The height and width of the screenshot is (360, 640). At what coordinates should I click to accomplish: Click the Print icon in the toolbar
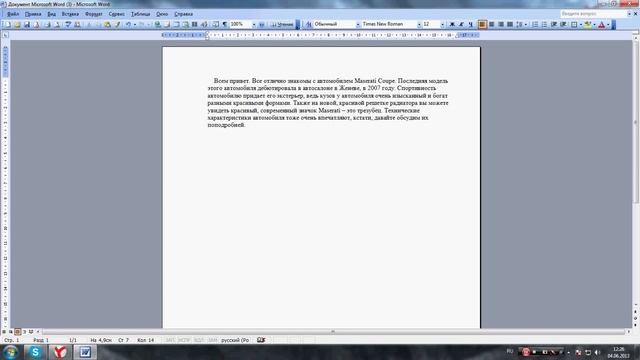47,24
